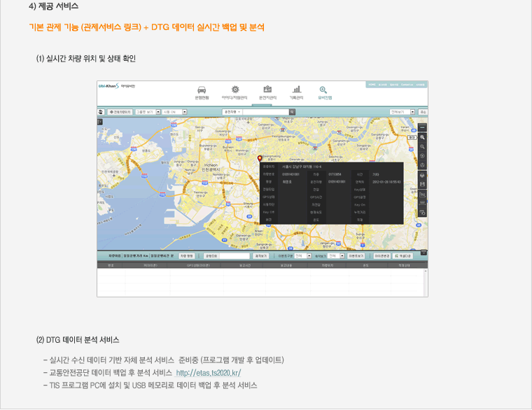This screenshot has width=532, height=410.
Task: Zoom out the map with the second magnifier
Action: [x=422, y=146]
